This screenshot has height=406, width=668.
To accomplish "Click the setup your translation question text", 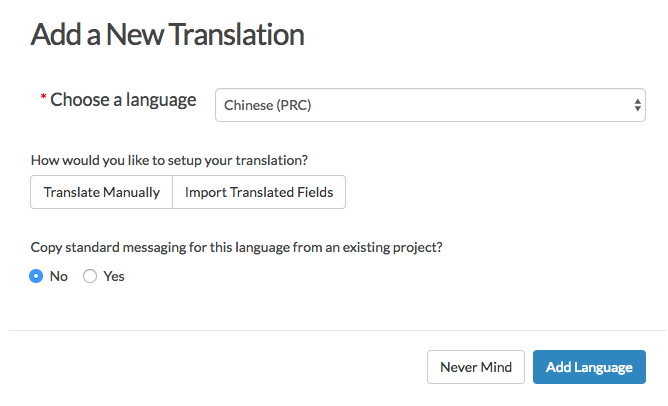I will point(170,159).
